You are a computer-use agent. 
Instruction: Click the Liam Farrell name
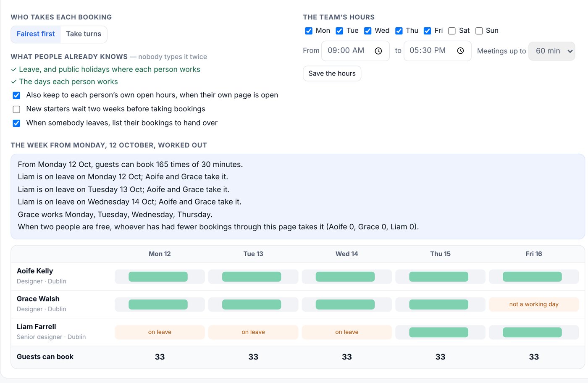point(37,326)
